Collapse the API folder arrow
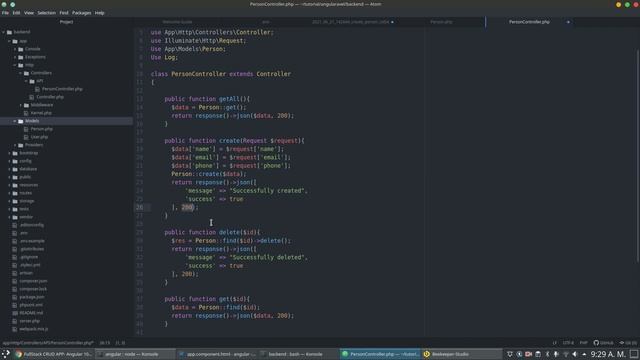The image size is (640, 360). click(27, 81)
